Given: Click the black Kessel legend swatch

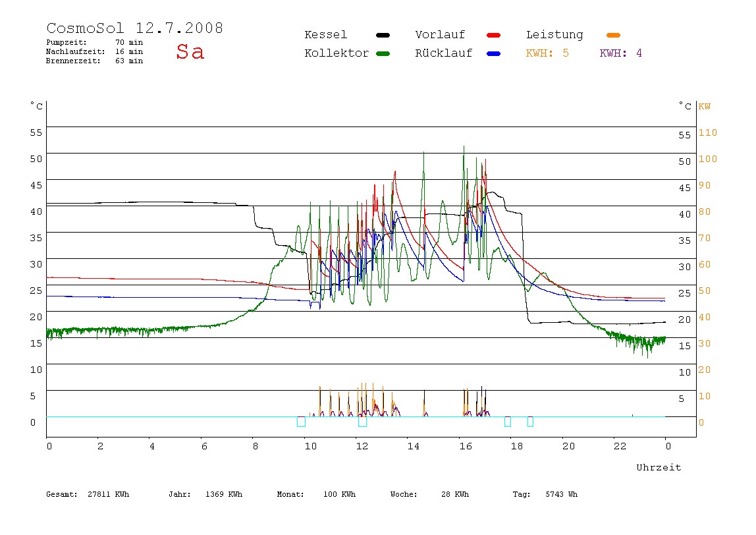Looking at the screenshot, I should tap(383, 35).
